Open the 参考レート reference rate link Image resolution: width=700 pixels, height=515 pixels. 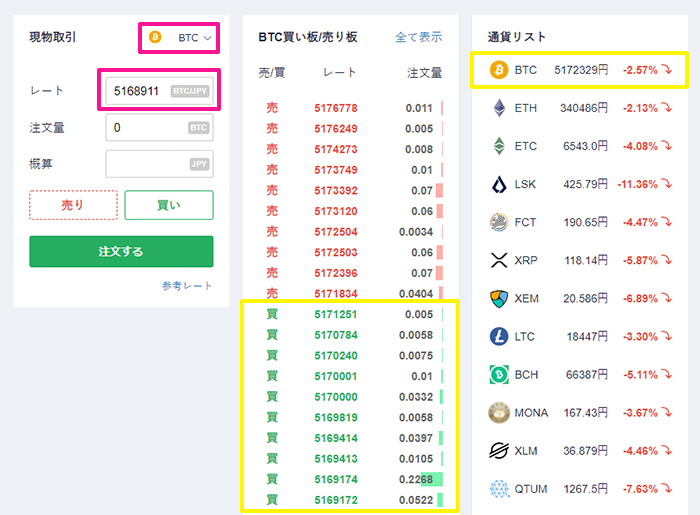(187, 286)
